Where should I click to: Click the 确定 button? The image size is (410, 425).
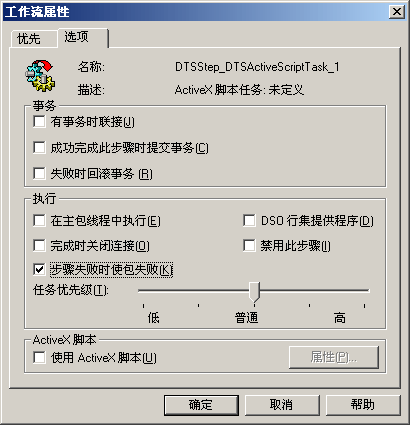coord(201,405)
